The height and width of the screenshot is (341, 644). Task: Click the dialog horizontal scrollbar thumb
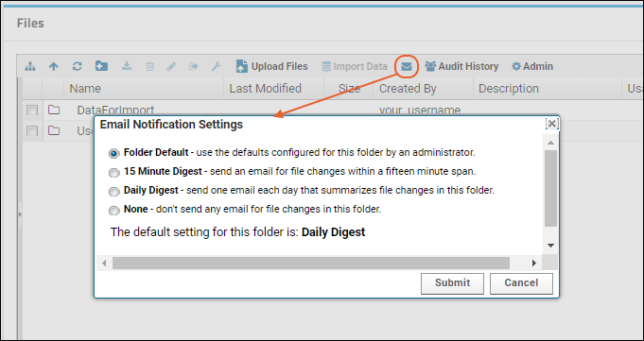point(311,263)
